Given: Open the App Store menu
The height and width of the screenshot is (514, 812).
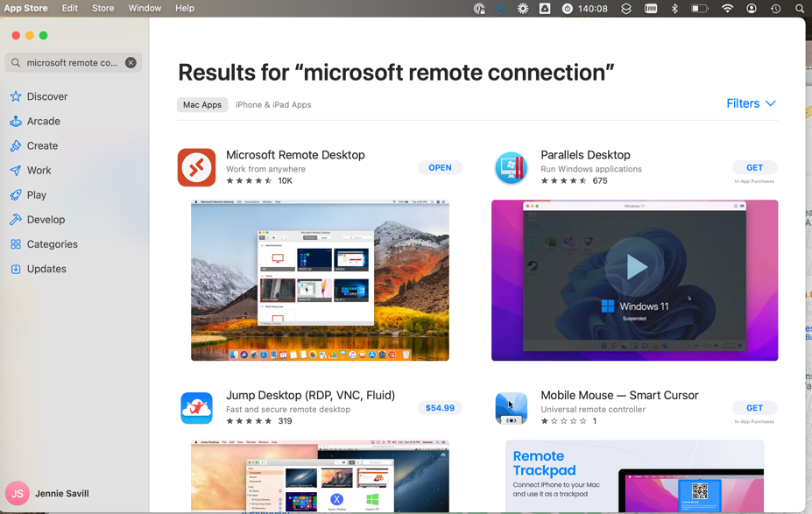Looking at the screenshot, I should [26, 8].
